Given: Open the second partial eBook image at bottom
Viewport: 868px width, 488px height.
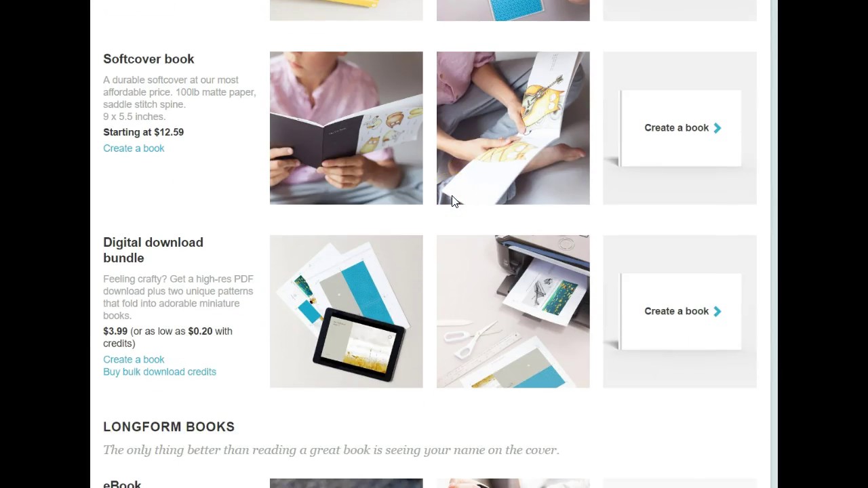Looking at the screenshot, I should tap(513, 483).
